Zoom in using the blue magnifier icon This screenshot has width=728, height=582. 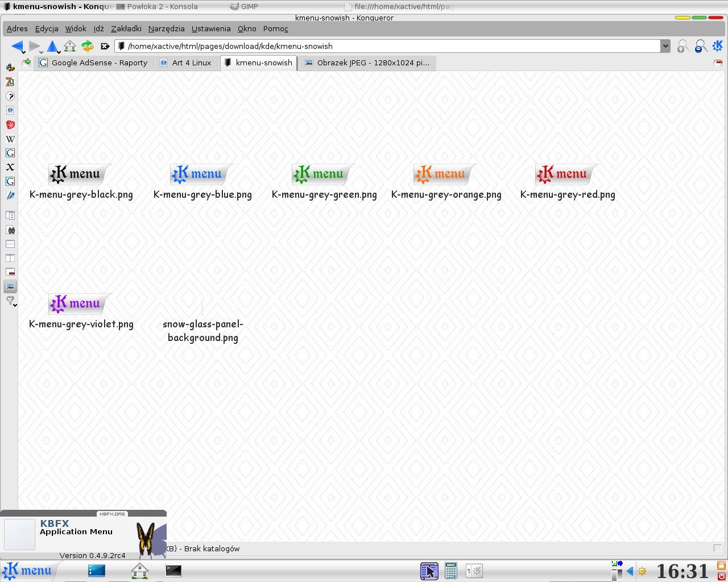coord(701,46)
